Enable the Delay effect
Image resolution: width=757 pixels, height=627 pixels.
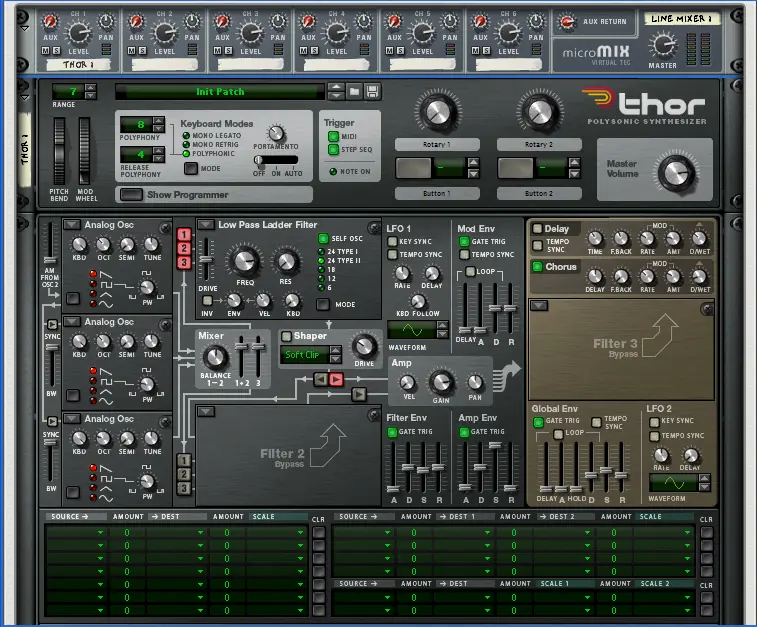(x=537, y=229)
